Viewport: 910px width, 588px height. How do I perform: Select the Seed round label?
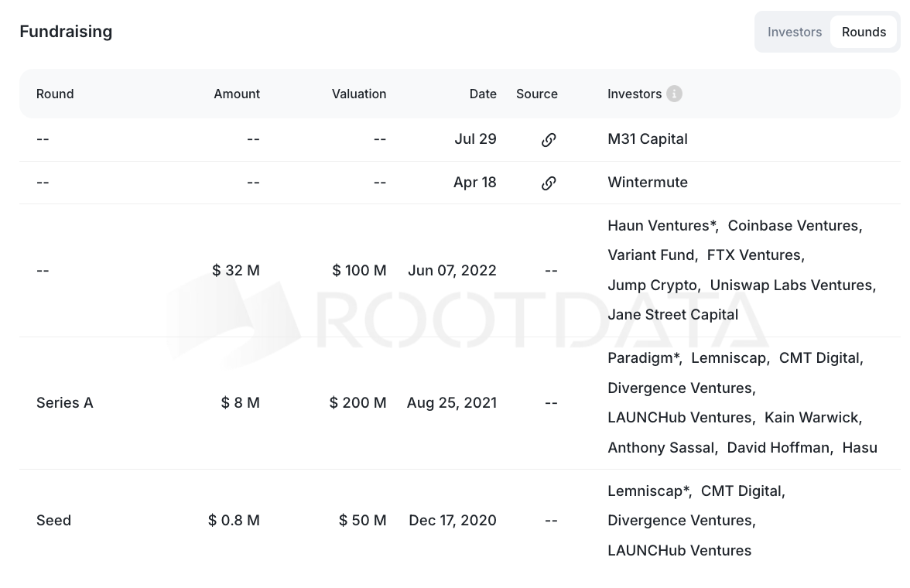tap(53, 520)
